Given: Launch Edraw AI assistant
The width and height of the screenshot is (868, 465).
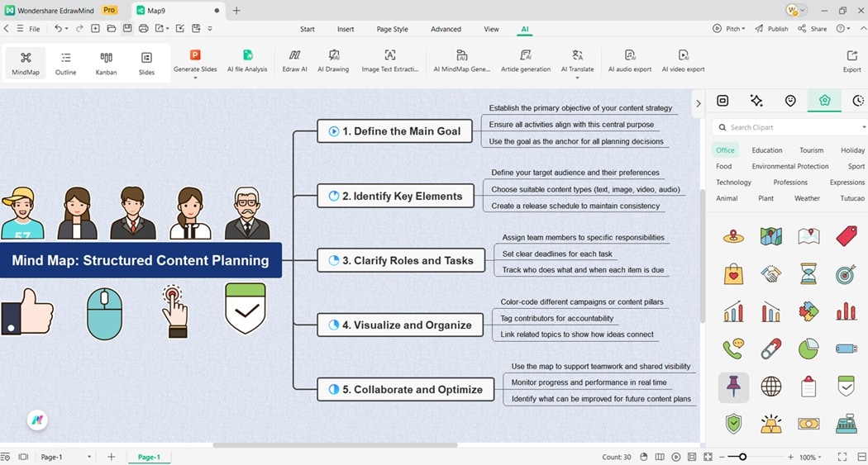Looking at the screenshot, I should 294,61.
